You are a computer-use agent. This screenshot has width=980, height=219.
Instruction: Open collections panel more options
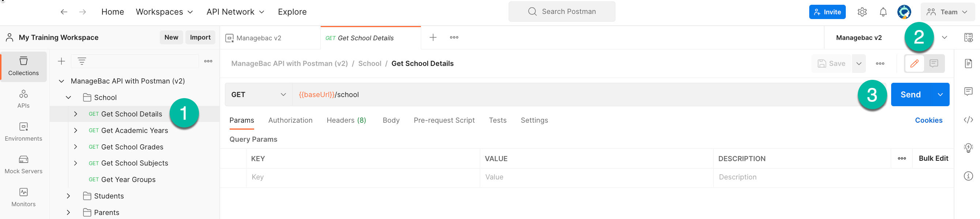point(208,61)
